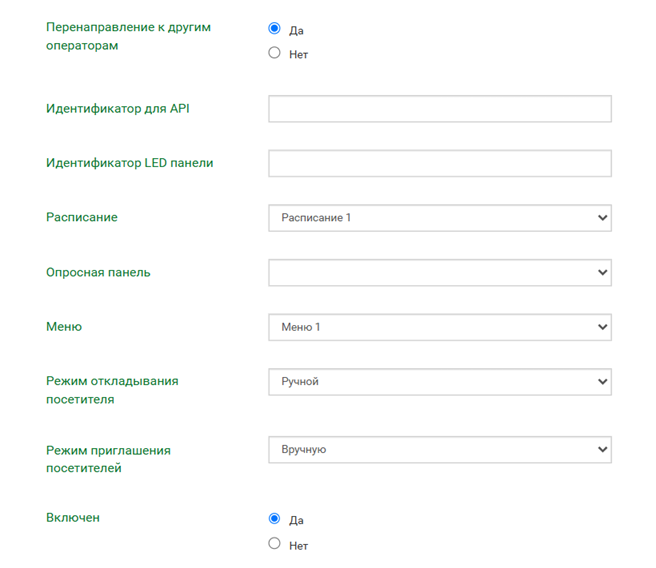Click the 'Опросная панель' field label

(98, 272)
